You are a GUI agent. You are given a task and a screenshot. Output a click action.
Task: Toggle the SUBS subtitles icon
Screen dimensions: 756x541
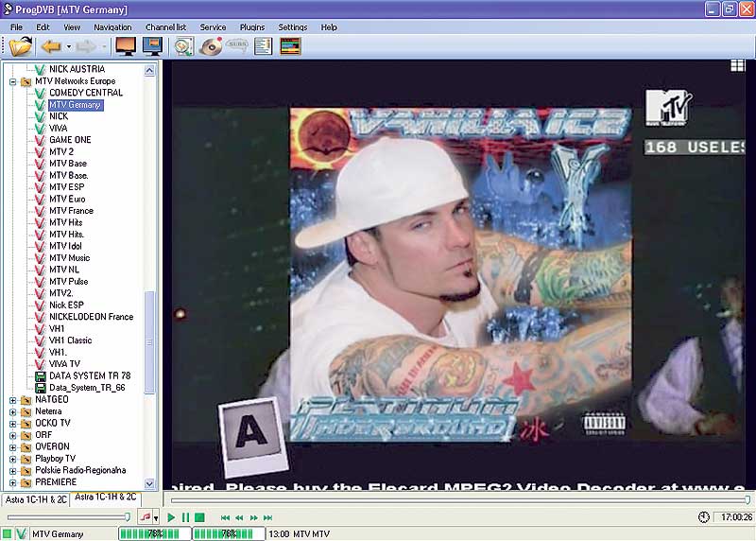237,45
